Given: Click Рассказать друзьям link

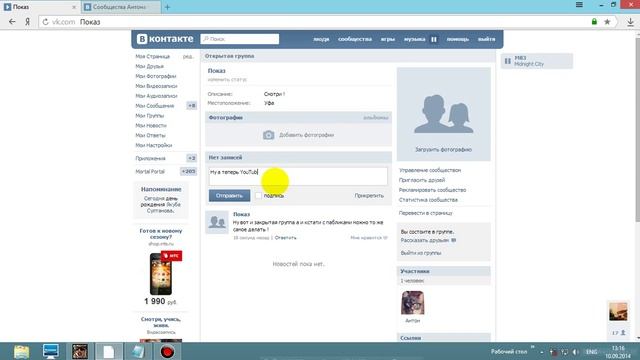Looking at the screenshot, I should [x=424, y=240].
